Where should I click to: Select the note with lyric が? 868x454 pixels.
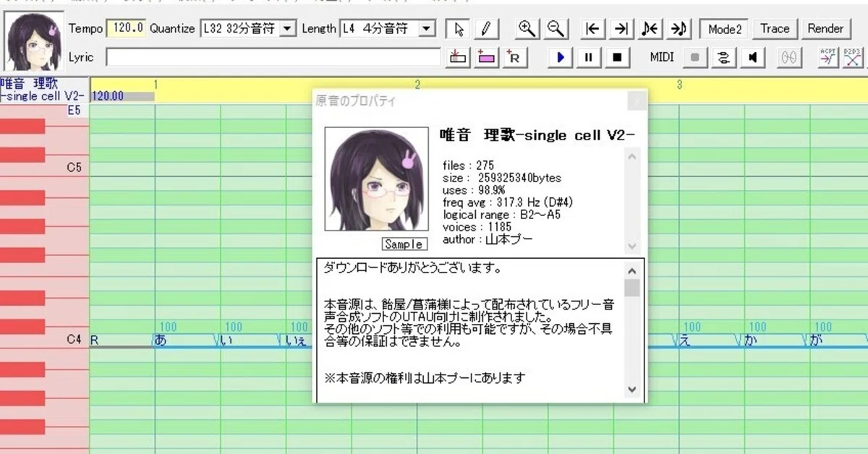[x=838, y=341]
